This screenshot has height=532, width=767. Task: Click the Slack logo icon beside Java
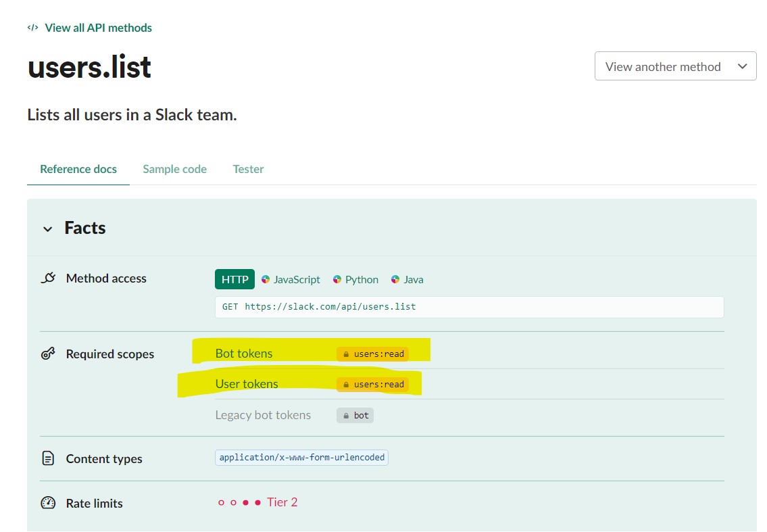395,279
